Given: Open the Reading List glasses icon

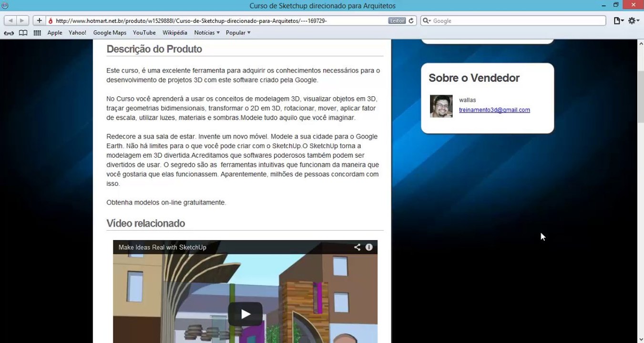Looking at the screenshot, I should [x=9, y=33].
